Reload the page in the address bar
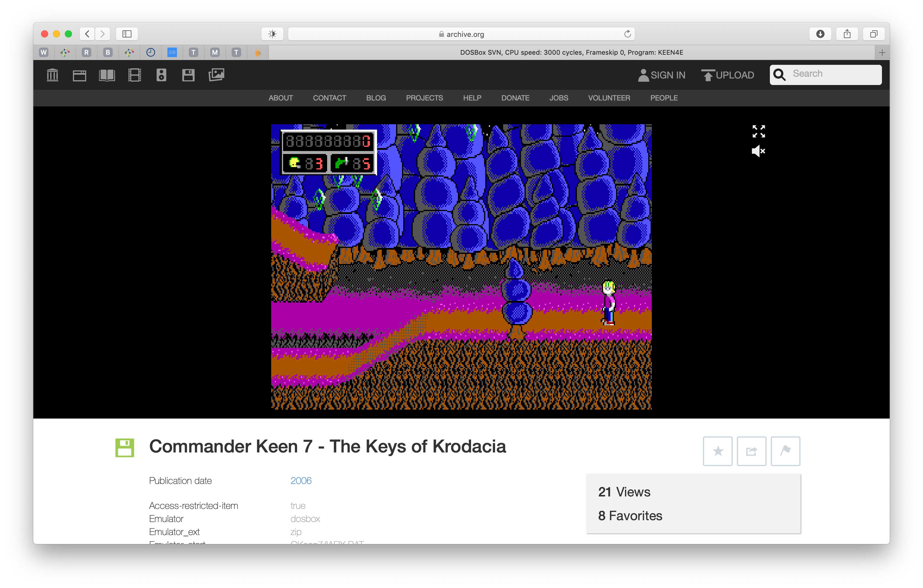The image size is (923, 588). point(627,34)
